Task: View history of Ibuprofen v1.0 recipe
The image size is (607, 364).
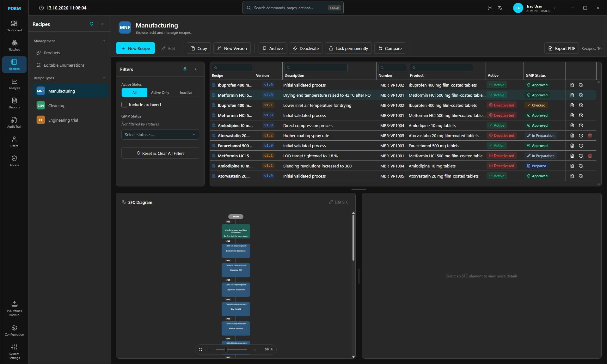Action: pyautogui.click(x=581, y=85)
